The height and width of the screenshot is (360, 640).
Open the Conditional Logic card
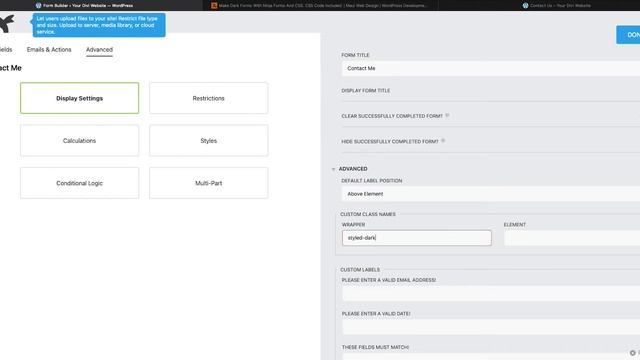click(x=80, y=183)
